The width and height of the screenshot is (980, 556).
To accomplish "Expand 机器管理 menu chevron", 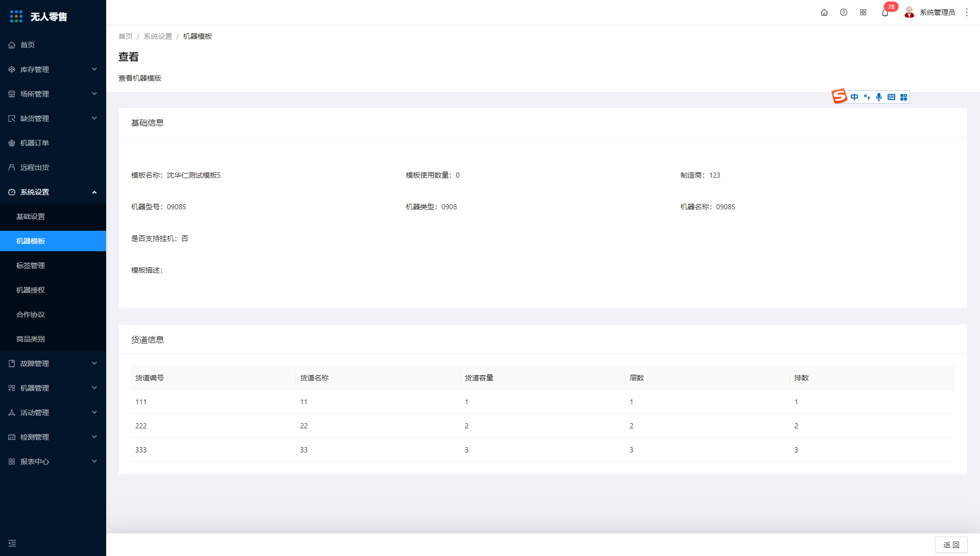I will pos(94,388).
